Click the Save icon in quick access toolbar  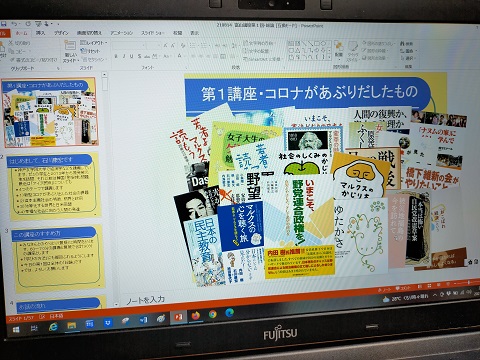point(4,24)
